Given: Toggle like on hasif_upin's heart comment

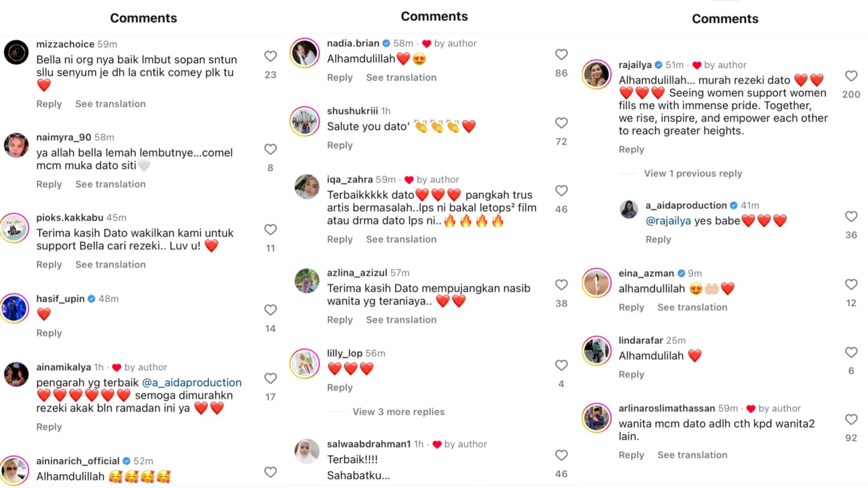Looking at the screenshot, I should point(270,310).
